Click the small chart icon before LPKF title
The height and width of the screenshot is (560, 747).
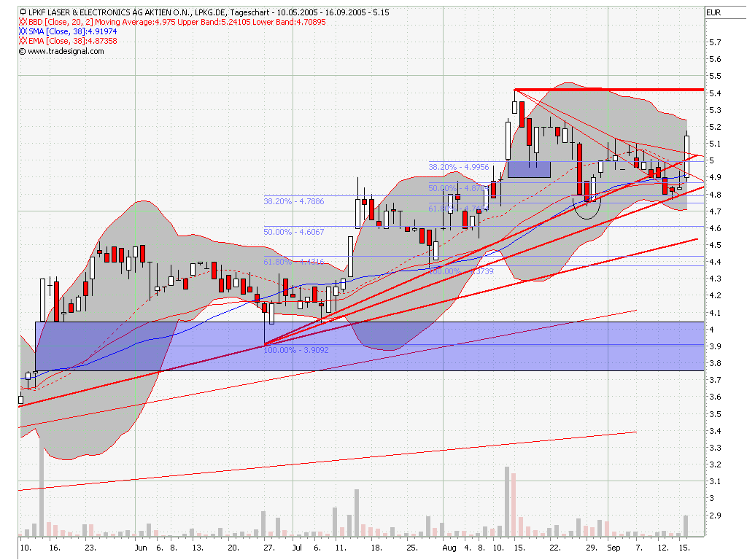23,12
